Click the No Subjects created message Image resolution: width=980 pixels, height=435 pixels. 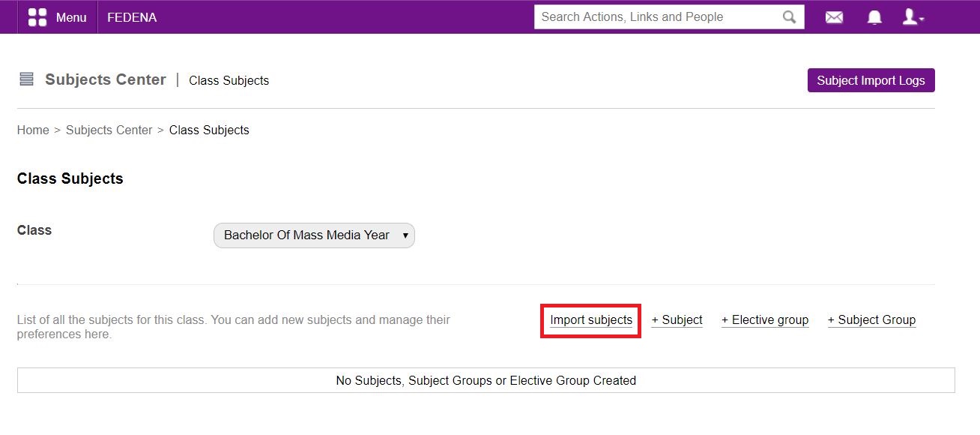click(486, 380)
